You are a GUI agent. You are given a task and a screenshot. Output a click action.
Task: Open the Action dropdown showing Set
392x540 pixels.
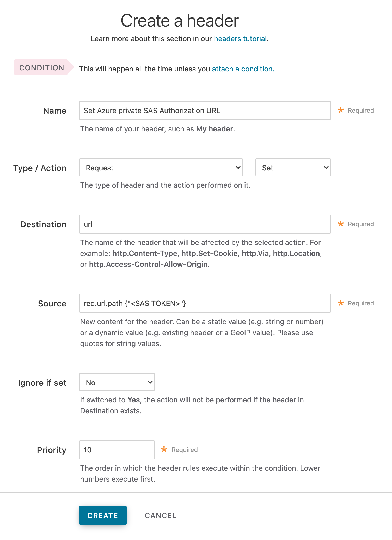coord(293,168)
